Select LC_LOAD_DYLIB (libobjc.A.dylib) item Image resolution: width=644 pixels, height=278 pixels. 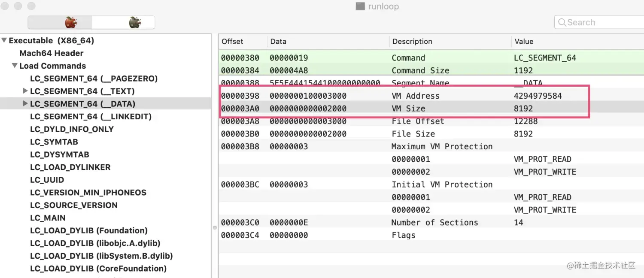[x=95, y=243]
